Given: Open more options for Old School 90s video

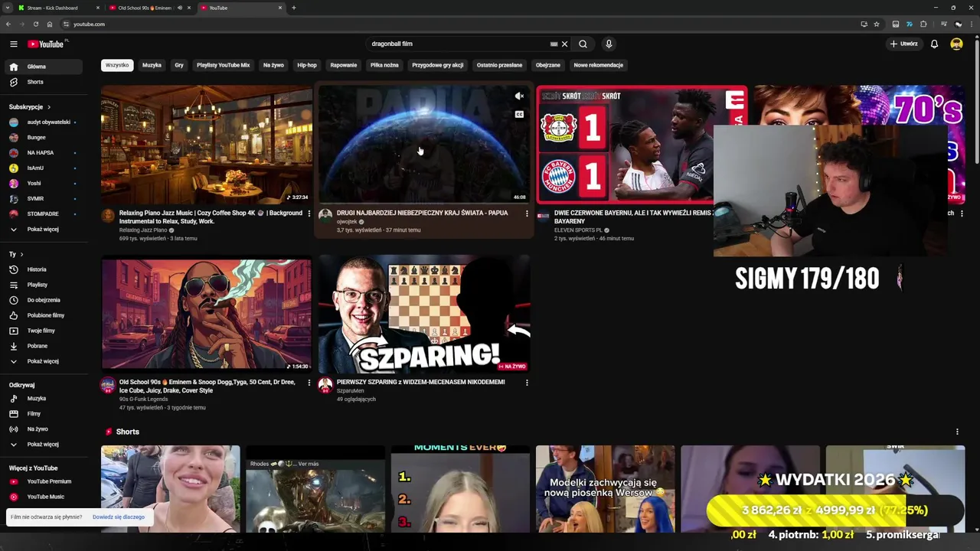Looking at the screenshot, I should click(x=309, y=383).
